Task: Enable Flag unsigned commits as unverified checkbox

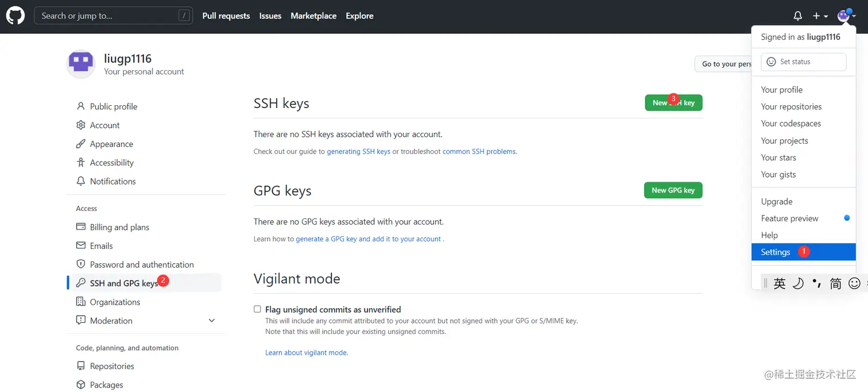Action: point(257,309)
